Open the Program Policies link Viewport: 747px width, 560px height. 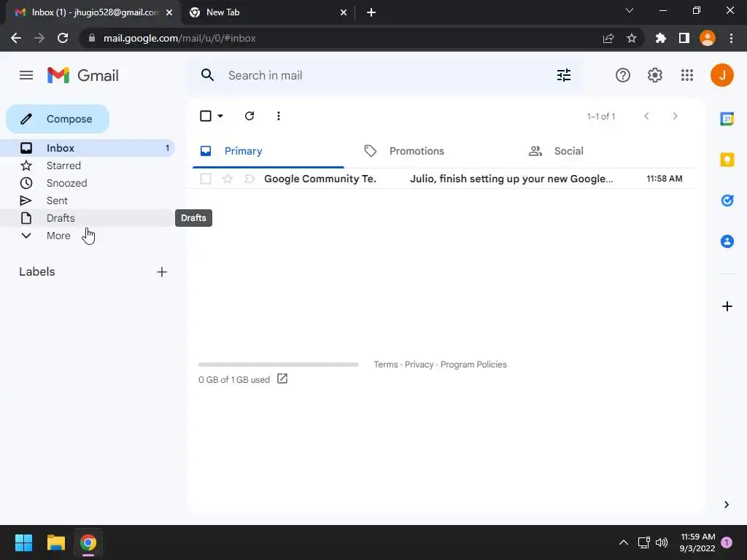(473, 365)
